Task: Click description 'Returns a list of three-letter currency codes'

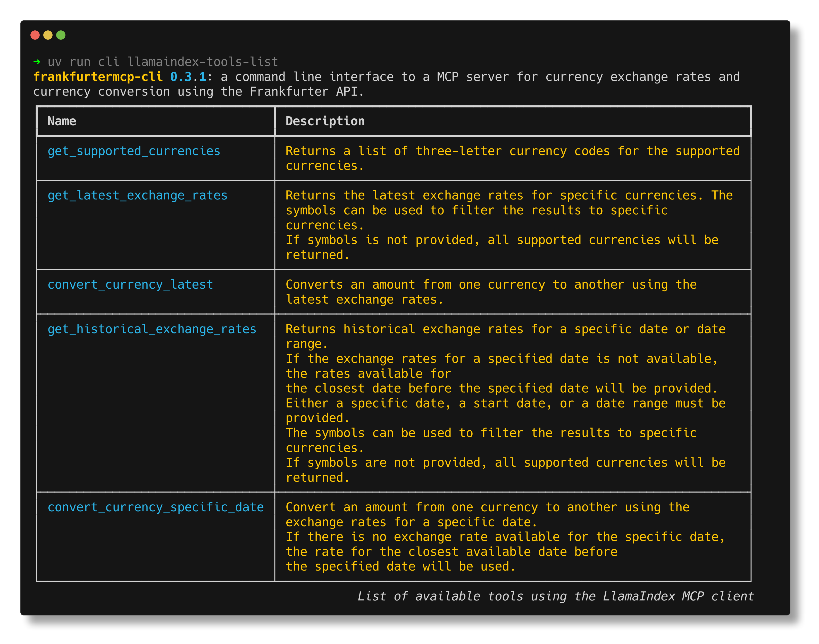Action: [448, 151]
